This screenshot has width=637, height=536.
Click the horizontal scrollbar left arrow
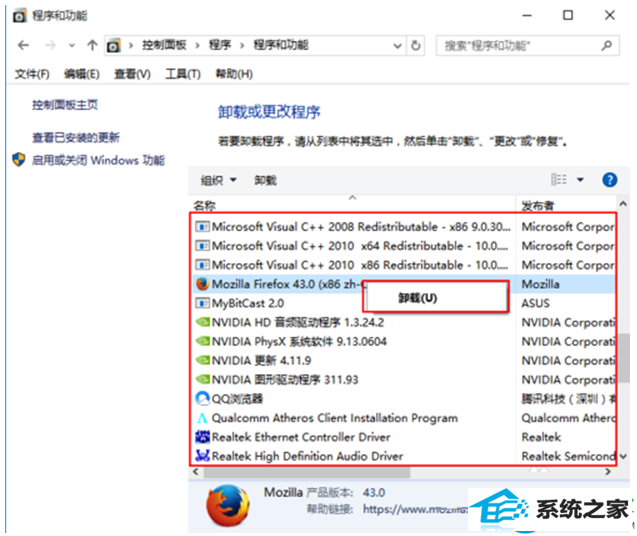196,472
